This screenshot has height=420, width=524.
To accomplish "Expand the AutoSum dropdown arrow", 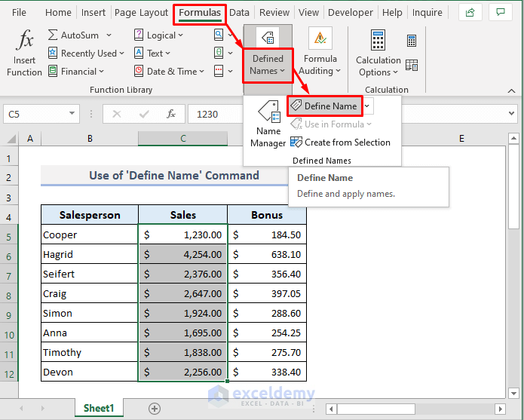I will point(109,35).
